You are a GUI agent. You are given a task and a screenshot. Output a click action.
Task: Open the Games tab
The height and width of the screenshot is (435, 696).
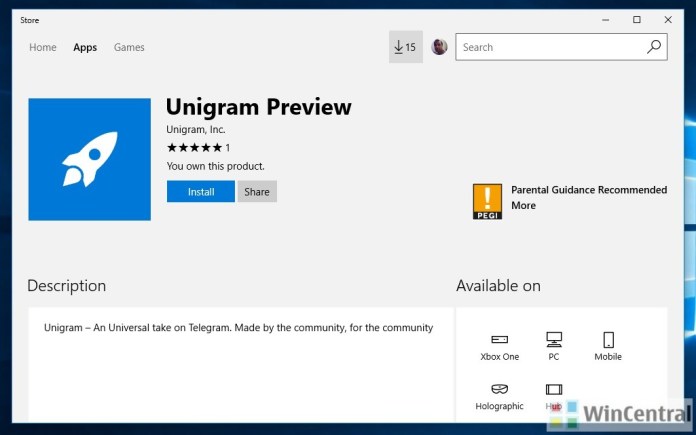[129, 47]
